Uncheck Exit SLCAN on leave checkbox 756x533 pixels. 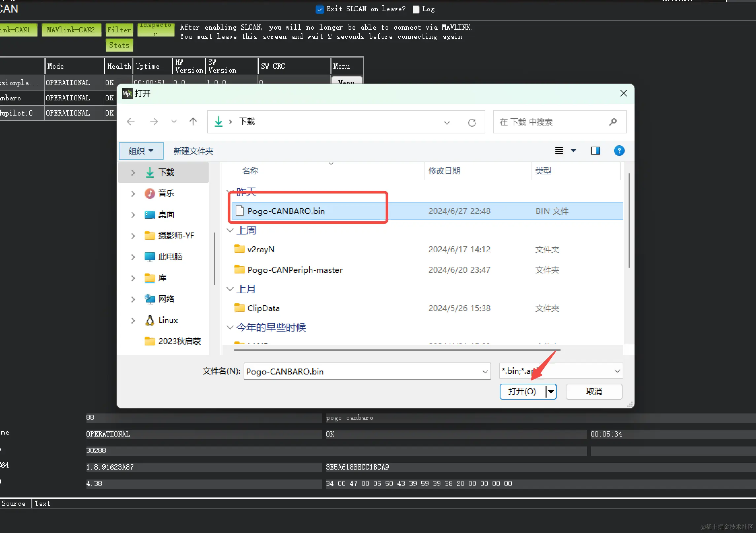(x=320, y=9)
